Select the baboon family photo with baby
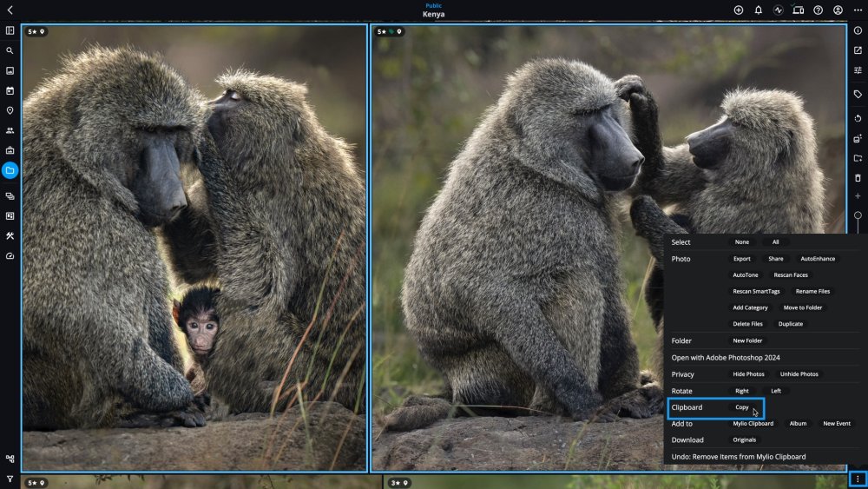868x489 pixels. [194, 248]
